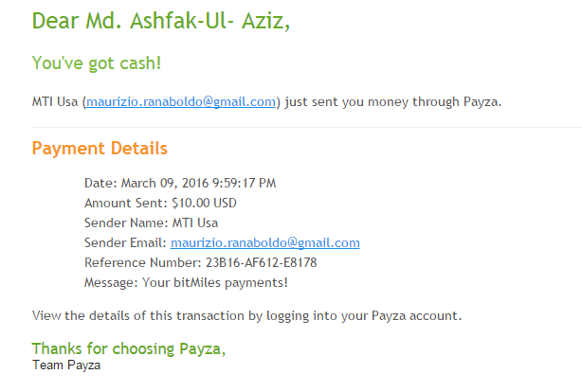This screenshot has width=582, height=392.
Task: Click the "You've got cash!" heading
Action: (96, 63)
